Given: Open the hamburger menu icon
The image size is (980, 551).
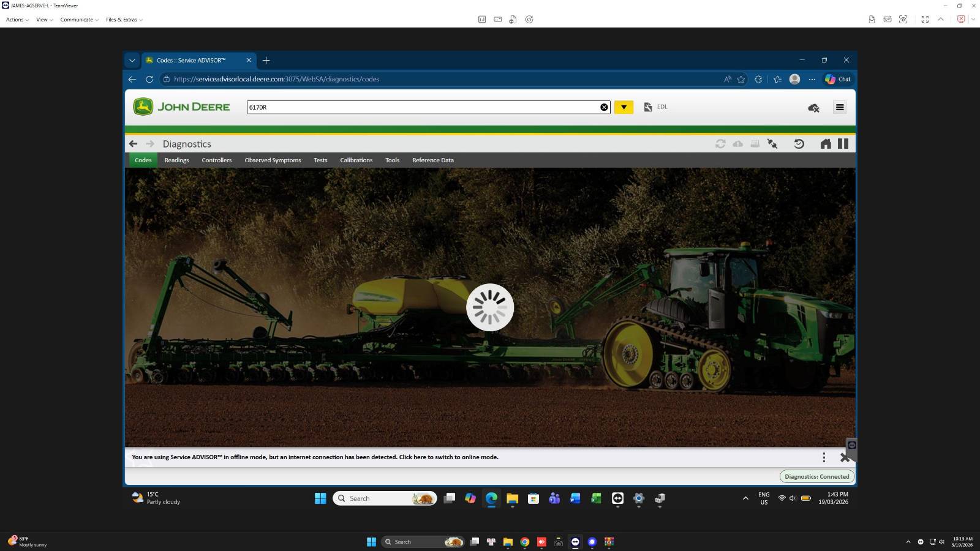Looking at the screenshot, I should point(840,108).
